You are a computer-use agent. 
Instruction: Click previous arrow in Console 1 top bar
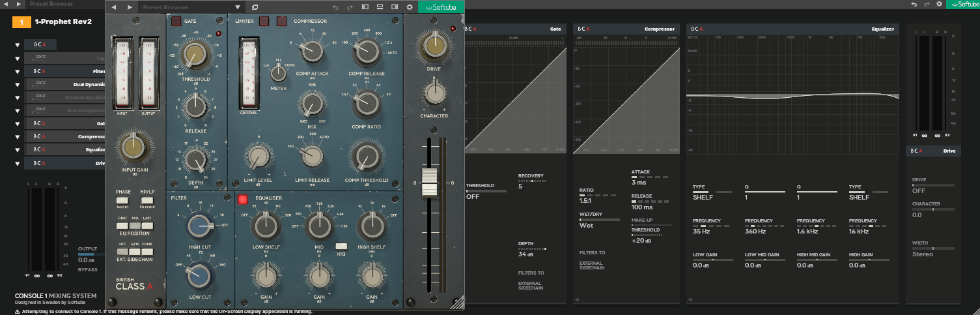[x=7, y=4]
